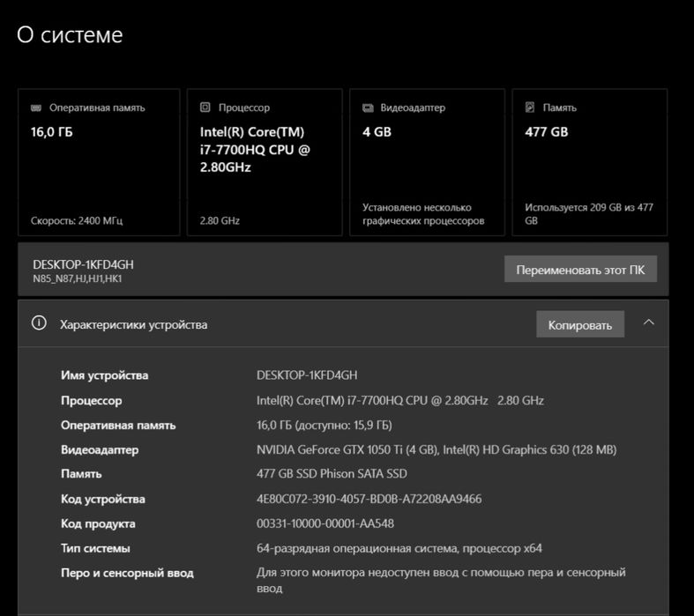Screen dimensions: 694x616
Task: Click the RAM icon next to Оперативная память
Action: click(36, 108)
